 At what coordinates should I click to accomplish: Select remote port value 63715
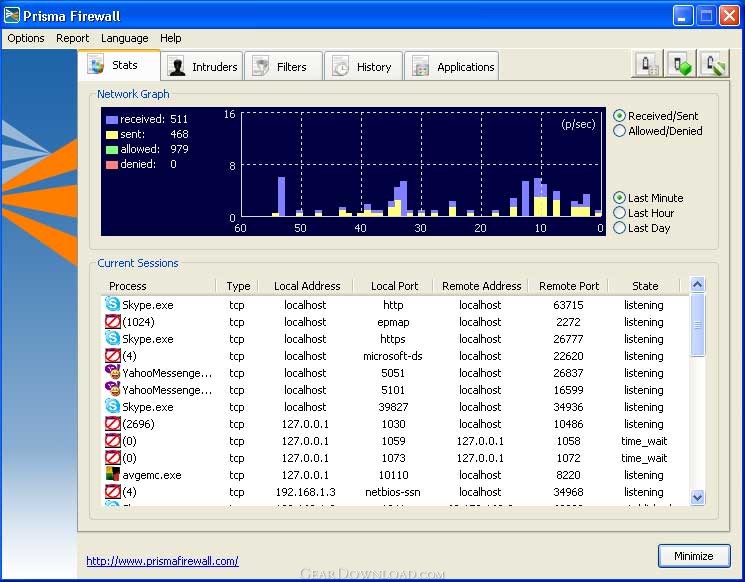point(568,305)
